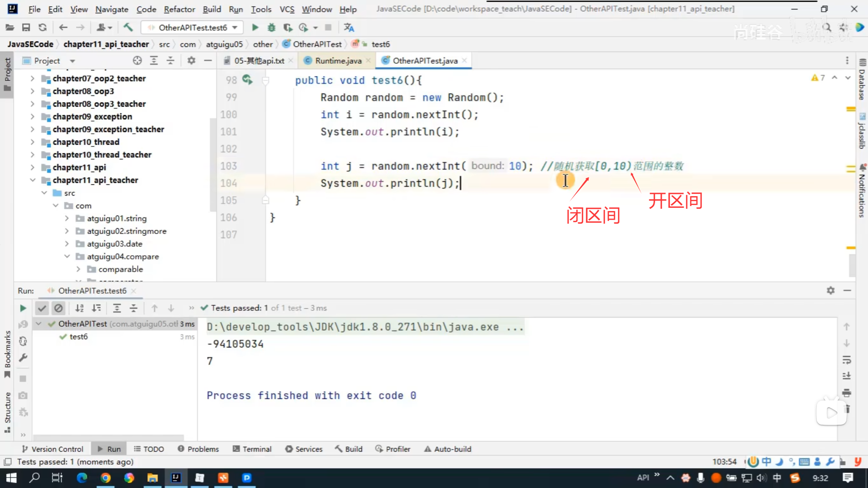
Task: Click the run gutter icon beside line 98
Action: tap(247, 80)
